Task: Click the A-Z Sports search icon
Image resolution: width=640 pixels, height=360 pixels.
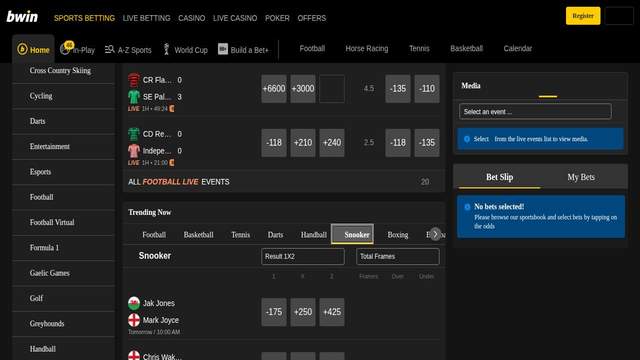Action: tap(109, 49)
